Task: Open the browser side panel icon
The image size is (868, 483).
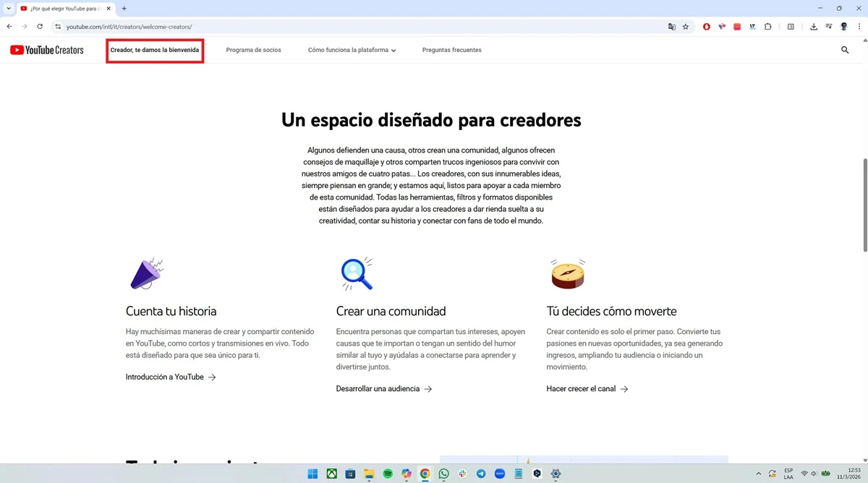Action: (x=790, y=26)
